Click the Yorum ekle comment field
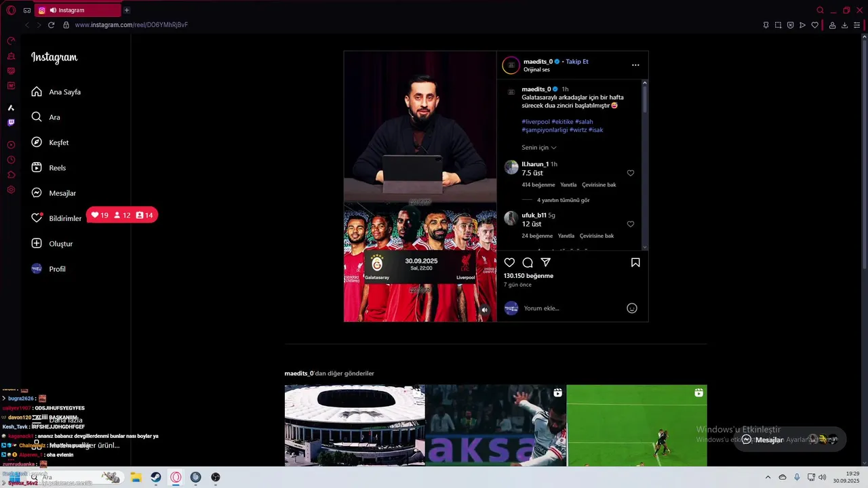 [x=573, y=308]
